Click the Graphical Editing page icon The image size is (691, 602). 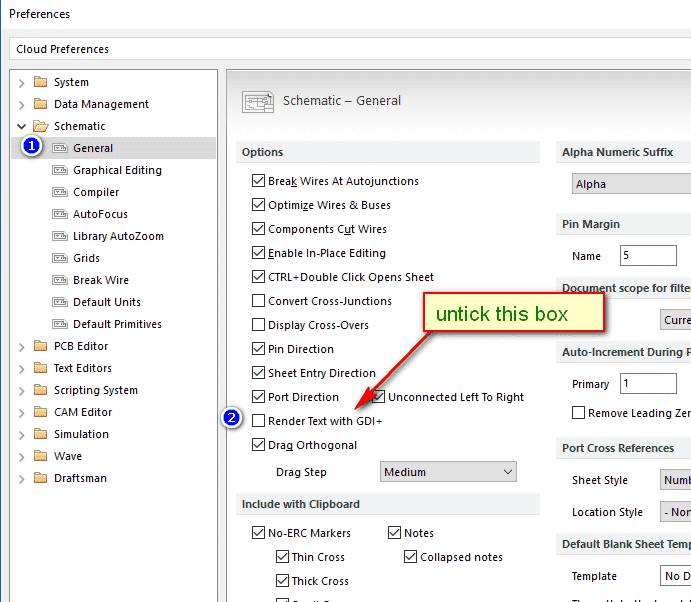[x=60, y=170]
